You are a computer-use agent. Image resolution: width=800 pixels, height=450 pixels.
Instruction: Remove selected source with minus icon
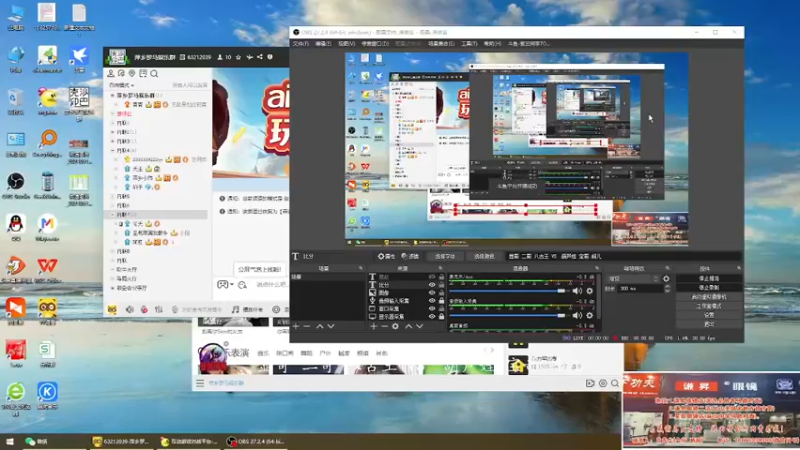[x=384, y=326]
